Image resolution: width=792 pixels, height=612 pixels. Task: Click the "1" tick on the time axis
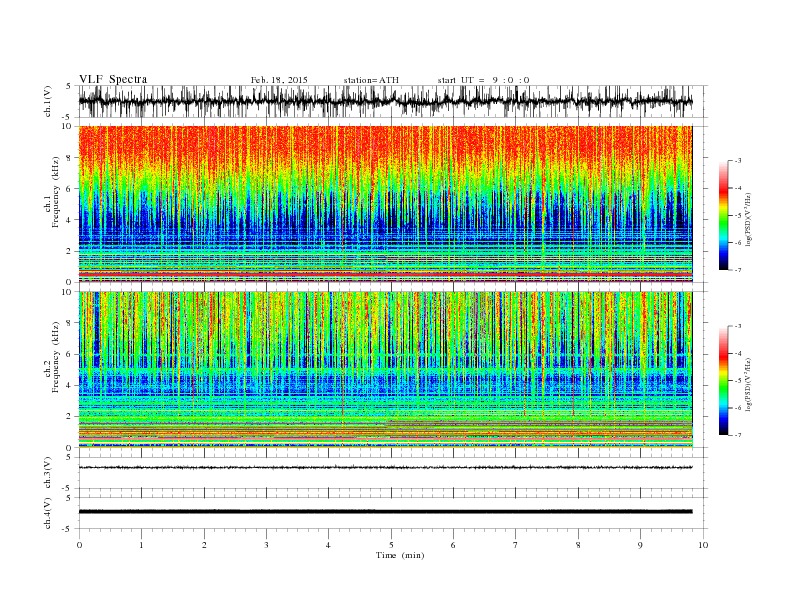tap(141, 545)
